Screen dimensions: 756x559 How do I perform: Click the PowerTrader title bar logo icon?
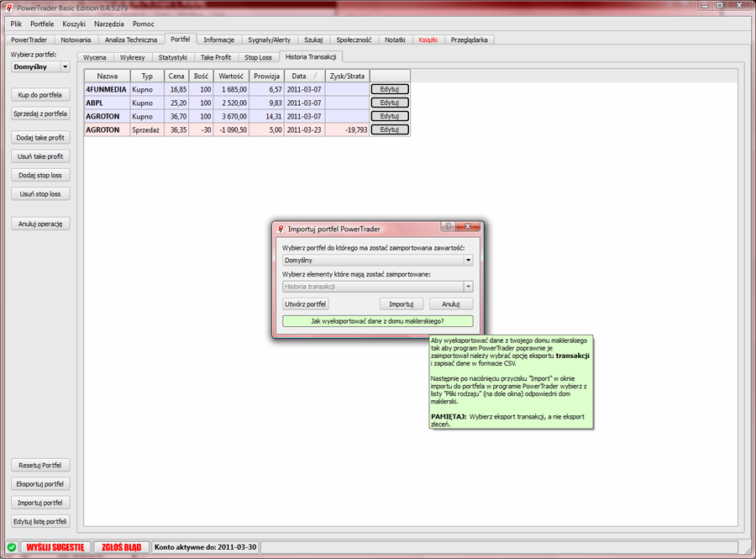pos(9,8)
